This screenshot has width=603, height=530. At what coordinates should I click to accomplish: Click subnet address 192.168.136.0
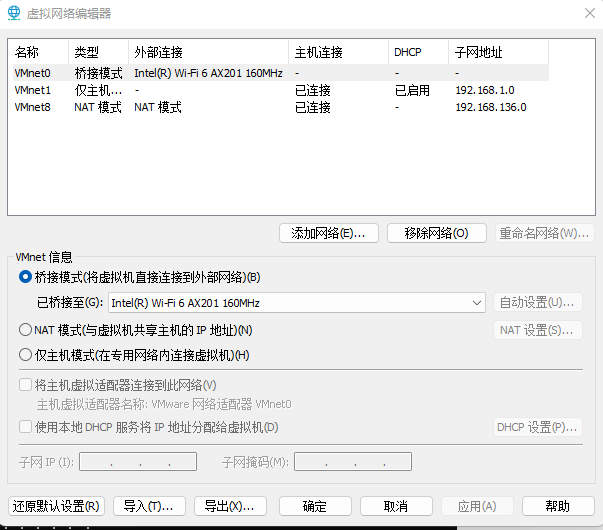pos(491,107)
